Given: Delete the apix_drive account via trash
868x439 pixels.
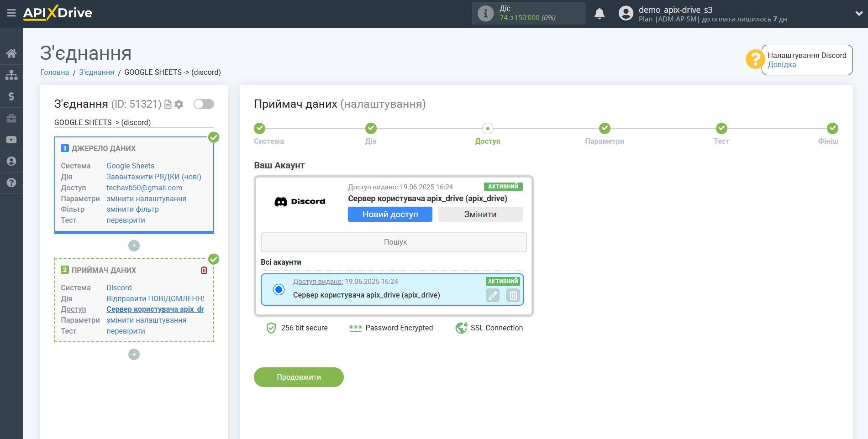Looking at the screenshot, I should click(513, 296).
